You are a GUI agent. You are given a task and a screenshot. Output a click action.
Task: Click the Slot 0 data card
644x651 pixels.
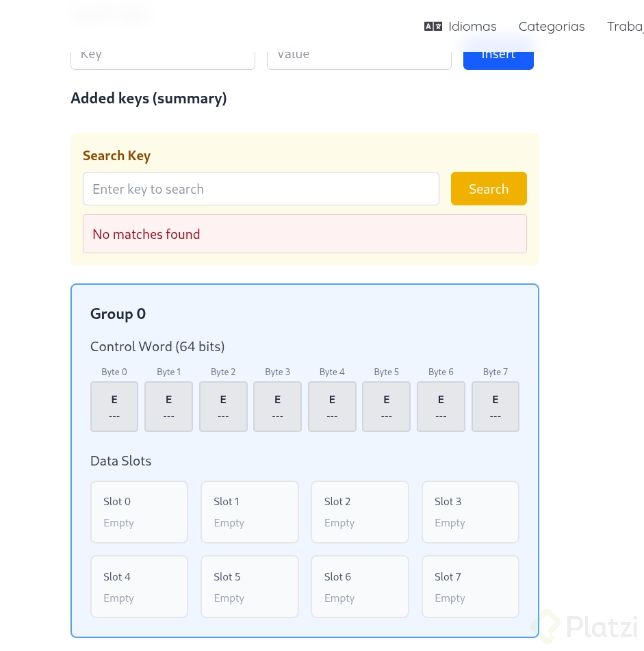coord(139,512)
